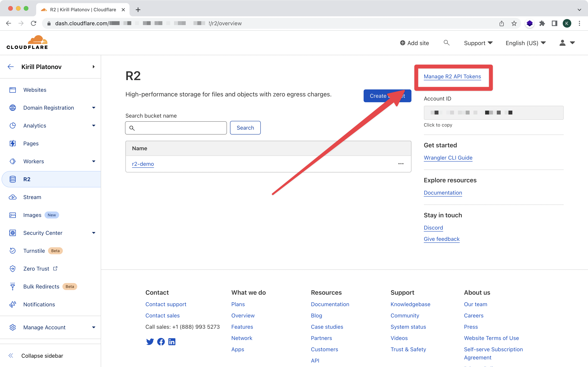This screenshot has height=367, width=588.
Task: Copy the Account ID field
Action: tap(493, 113)
